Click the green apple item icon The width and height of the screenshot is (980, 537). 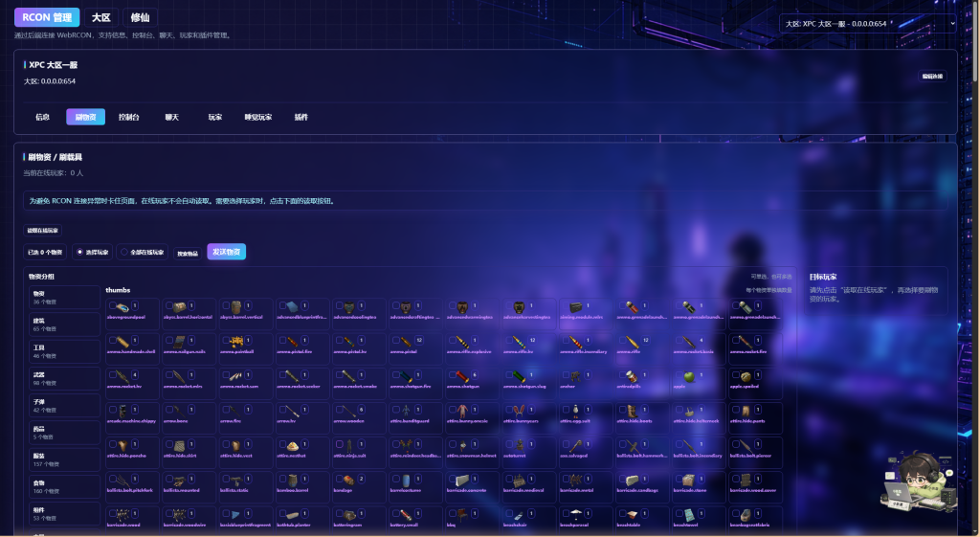tap(689, 376)
